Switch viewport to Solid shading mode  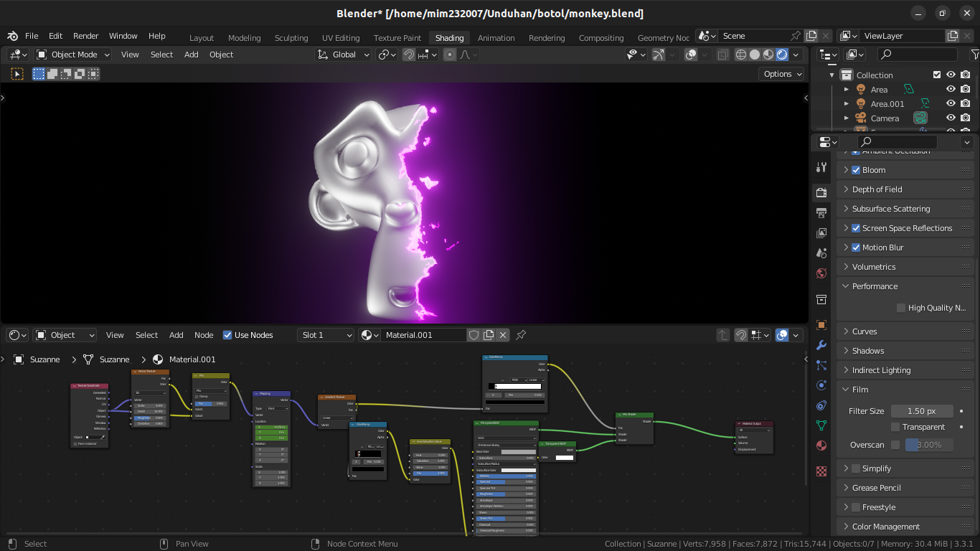tap(755, 54)
